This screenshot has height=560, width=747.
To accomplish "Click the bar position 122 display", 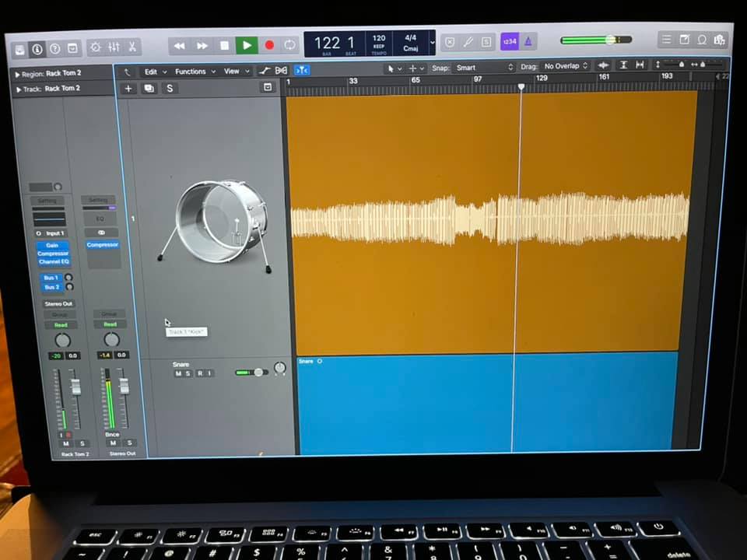I will pyautogui.click(x=326, y=44).
